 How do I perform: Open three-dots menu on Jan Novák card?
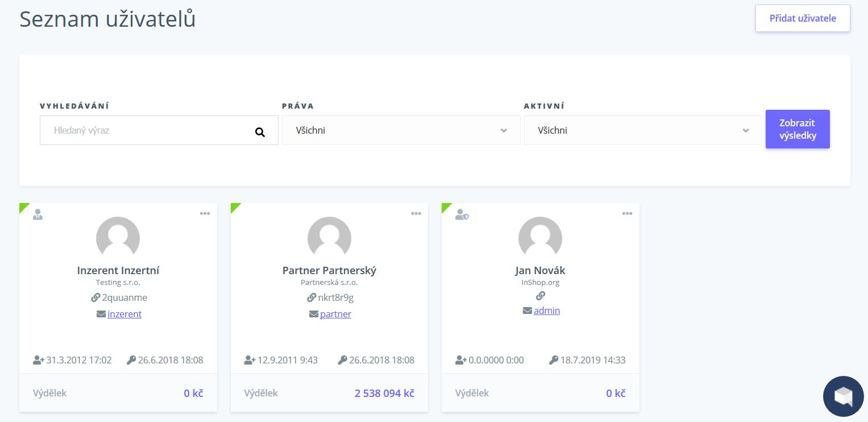point(627,213)
